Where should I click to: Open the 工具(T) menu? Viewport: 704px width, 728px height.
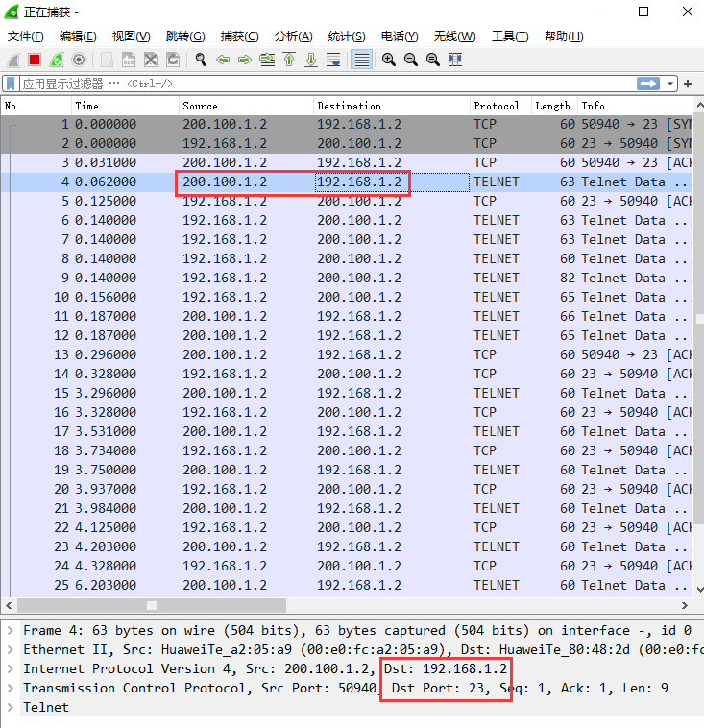click(x=510, y=36)
